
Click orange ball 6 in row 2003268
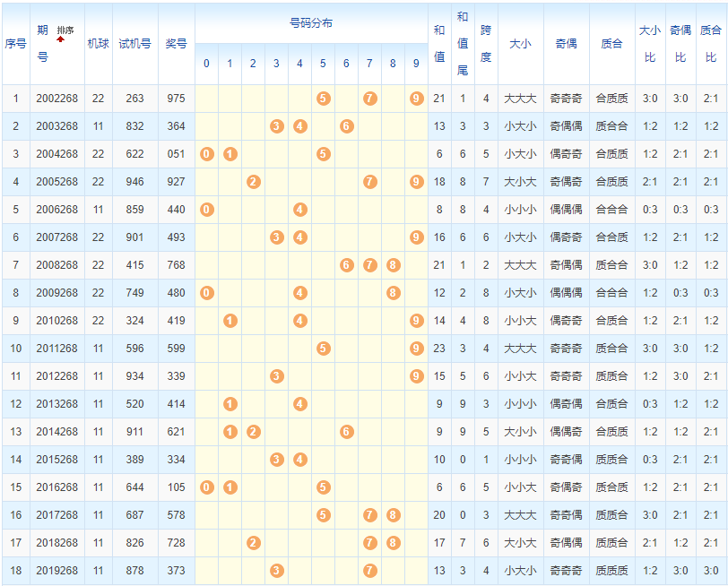point(346,126)
